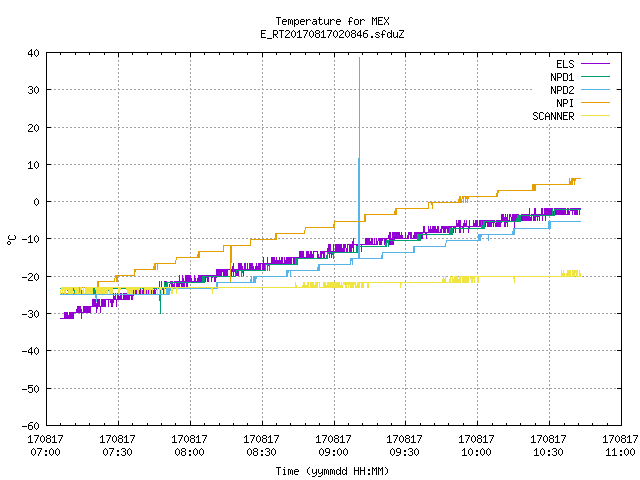640x480 pixels.
Task: Click the NPD2 legend label
Action: (562, 90)
